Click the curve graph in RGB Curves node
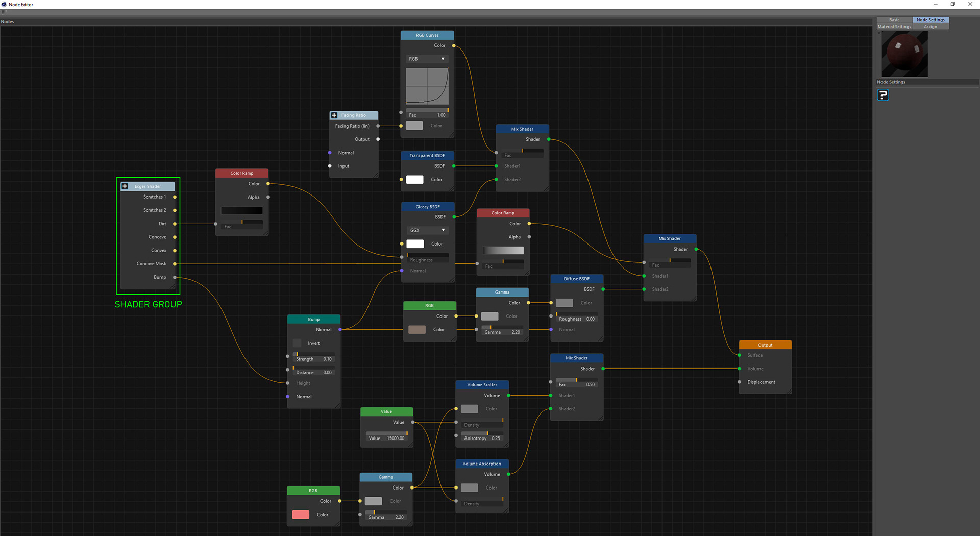Viewport: 980px width, 536px height. (427, 86)
